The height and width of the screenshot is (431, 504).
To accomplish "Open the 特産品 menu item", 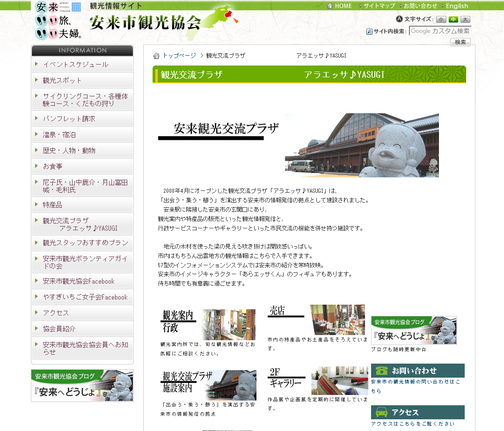I will [82, 205].
